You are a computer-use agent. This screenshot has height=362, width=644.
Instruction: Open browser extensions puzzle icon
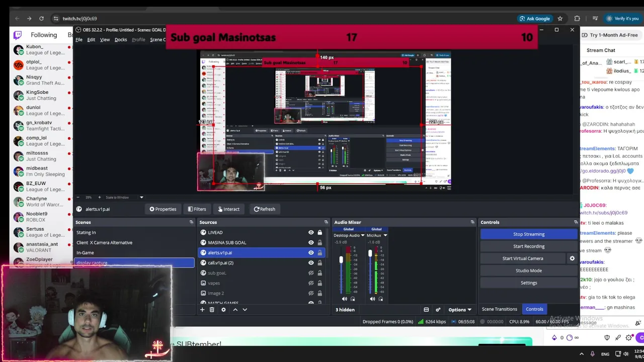[577, 19]
